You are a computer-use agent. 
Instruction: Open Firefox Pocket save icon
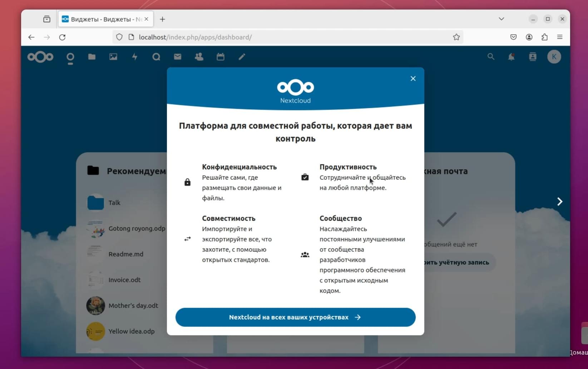click(x=513, y=37)
